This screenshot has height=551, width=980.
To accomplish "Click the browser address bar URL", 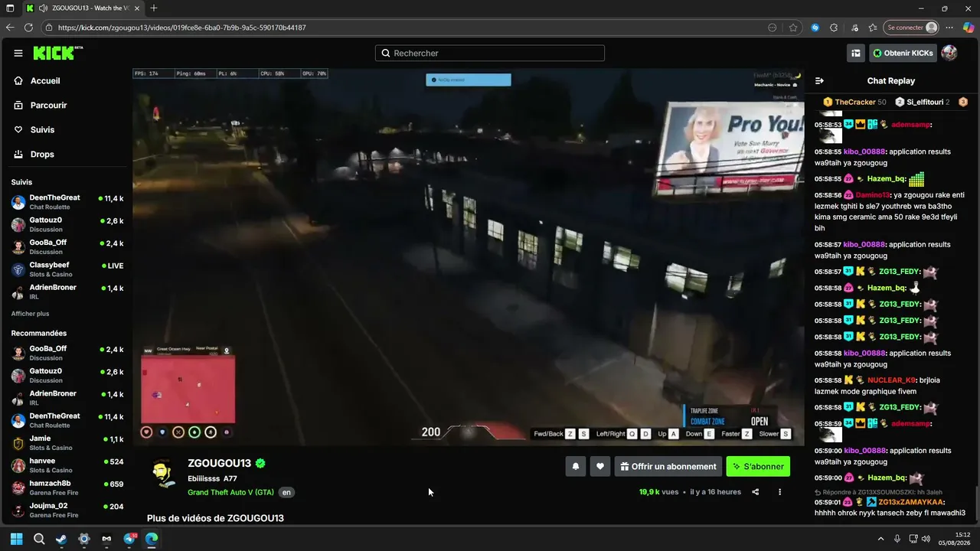I will 181,28.
